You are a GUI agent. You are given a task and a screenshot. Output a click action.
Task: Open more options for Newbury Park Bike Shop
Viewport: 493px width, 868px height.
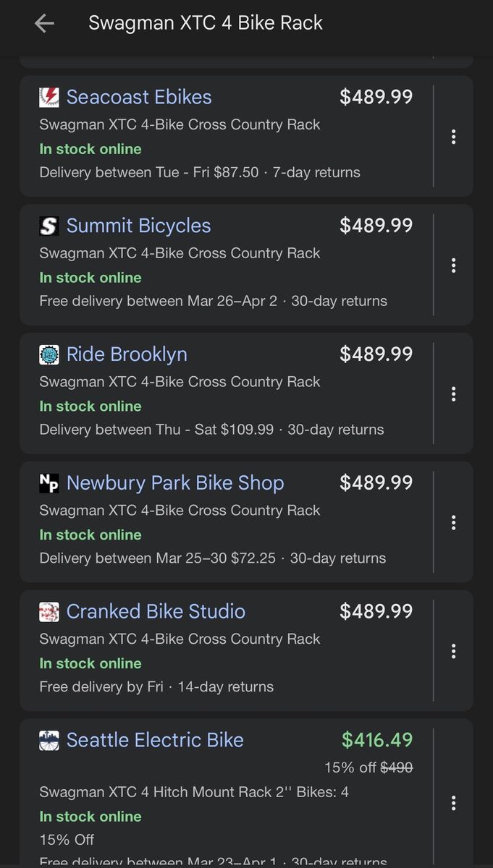(453, 522)
